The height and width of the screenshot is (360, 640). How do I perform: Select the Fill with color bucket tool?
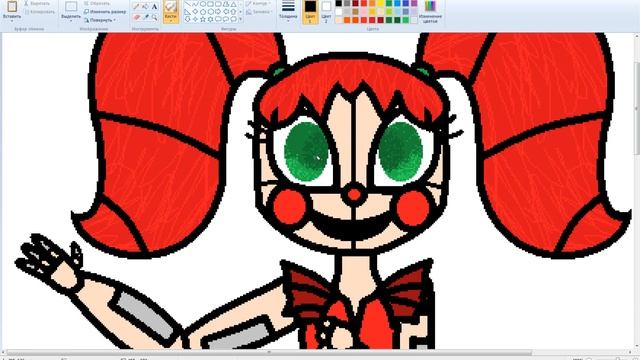click(x=145, y=6)
